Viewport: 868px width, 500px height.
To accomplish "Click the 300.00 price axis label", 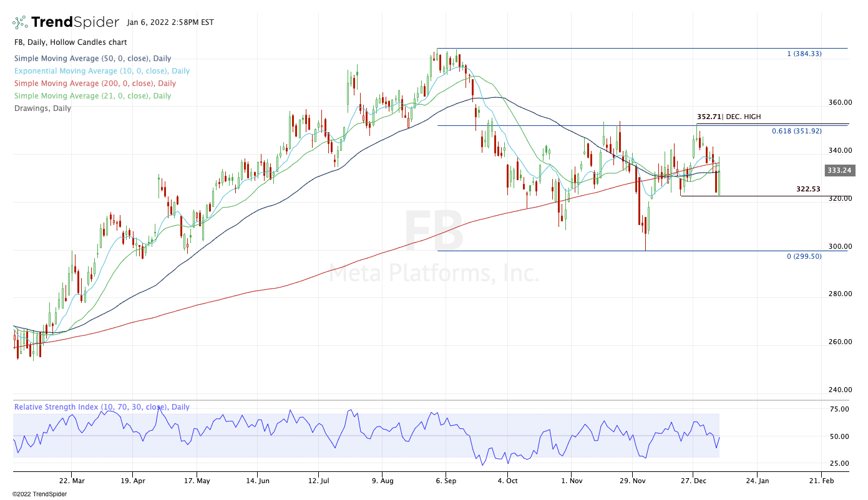I will (x=839, y=246).
